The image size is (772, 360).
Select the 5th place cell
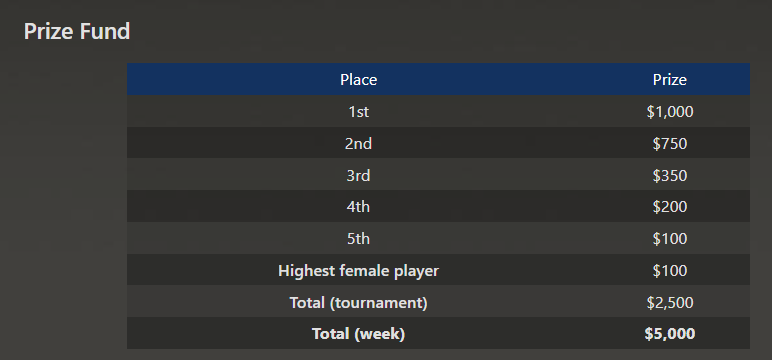point(358,239)
